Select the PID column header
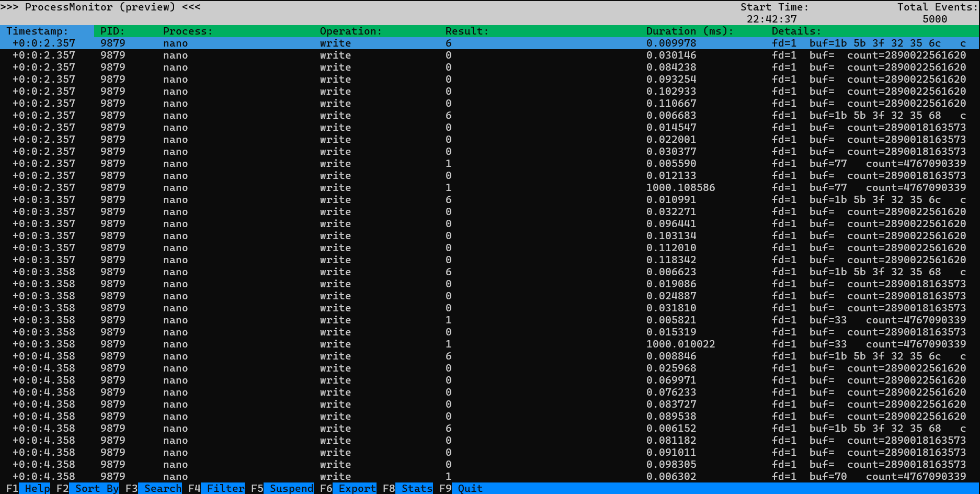This screenshot has height=494, width=980. (112, 31)
